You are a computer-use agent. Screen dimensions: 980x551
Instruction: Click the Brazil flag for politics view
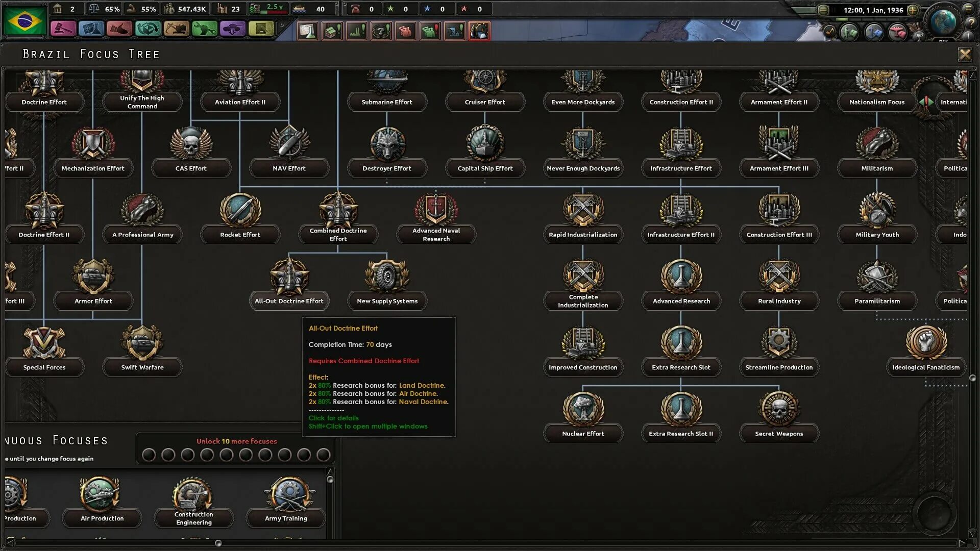coord(24,20)
